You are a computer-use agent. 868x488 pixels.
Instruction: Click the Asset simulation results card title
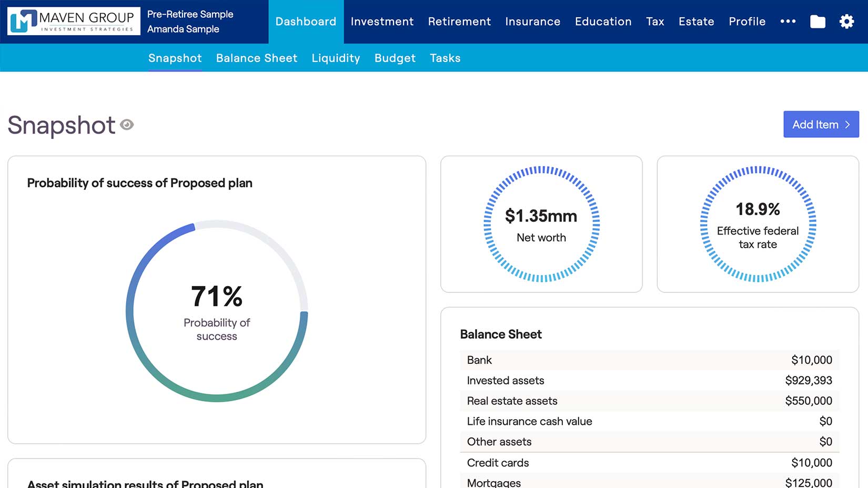pos(145,483)
